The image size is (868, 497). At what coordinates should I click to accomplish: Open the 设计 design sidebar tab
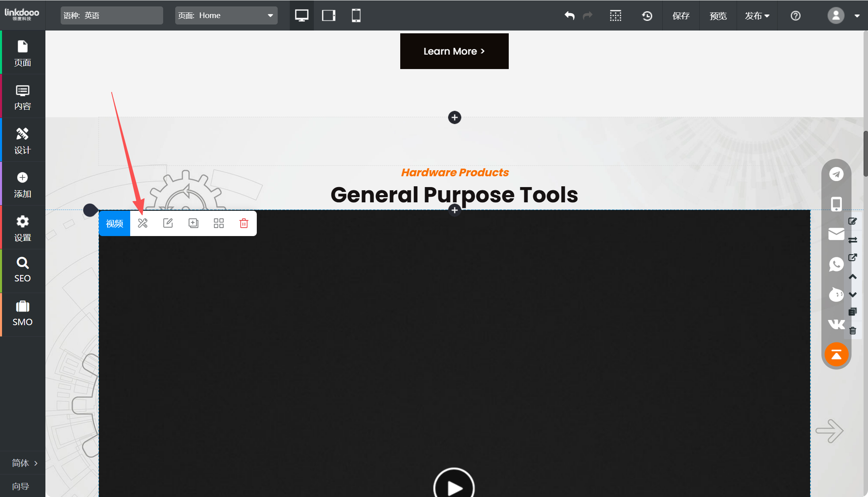(23, 141)
